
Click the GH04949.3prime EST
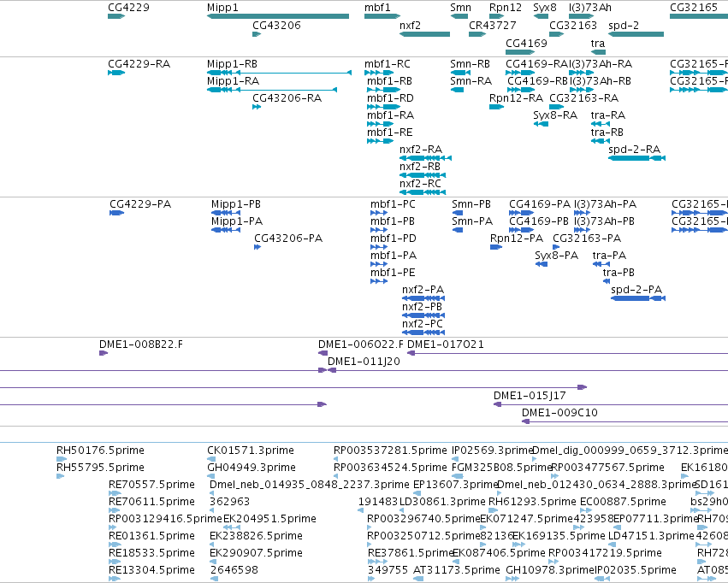[211, 476]
